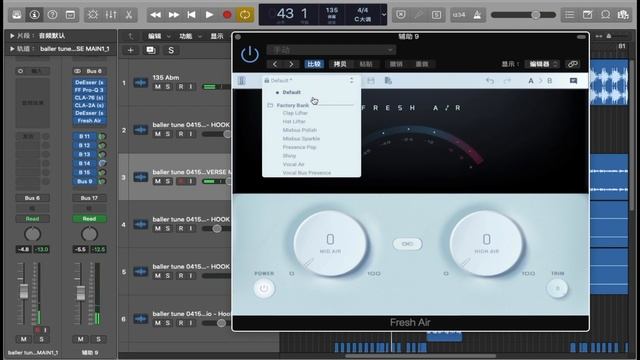This screenshot has height=360, width=640.
Task: Click the Fresh Air comment bubble icon
Action: click(x=573, y=81)
